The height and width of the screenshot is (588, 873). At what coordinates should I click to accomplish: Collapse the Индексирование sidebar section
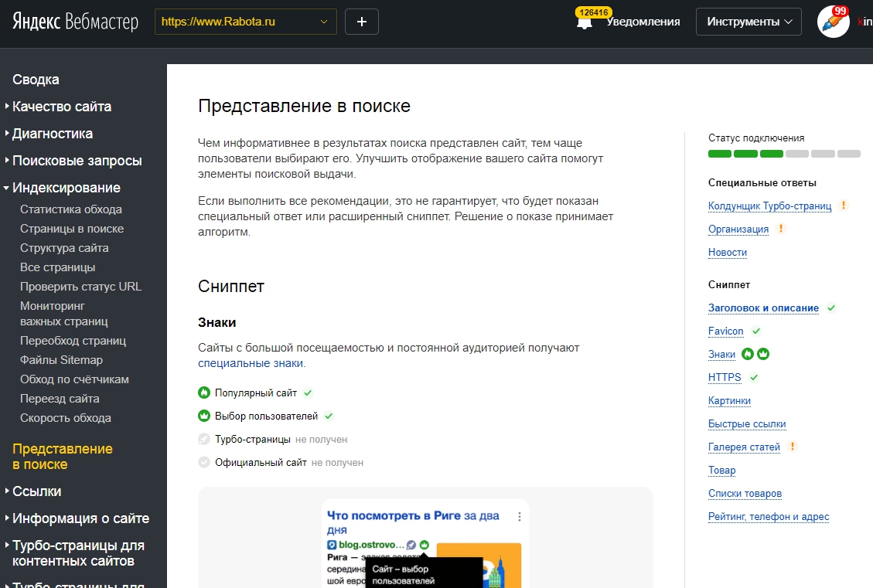[66, 188]
